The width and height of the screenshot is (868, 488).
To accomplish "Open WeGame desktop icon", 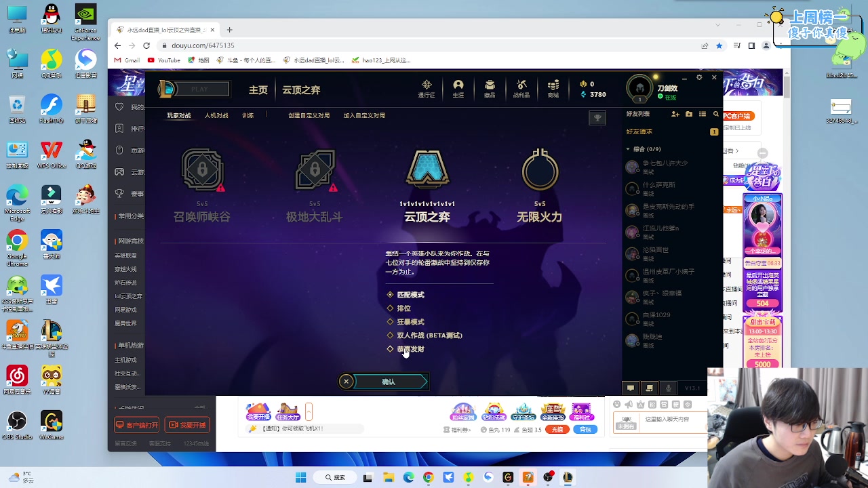I will coord(52,425).
